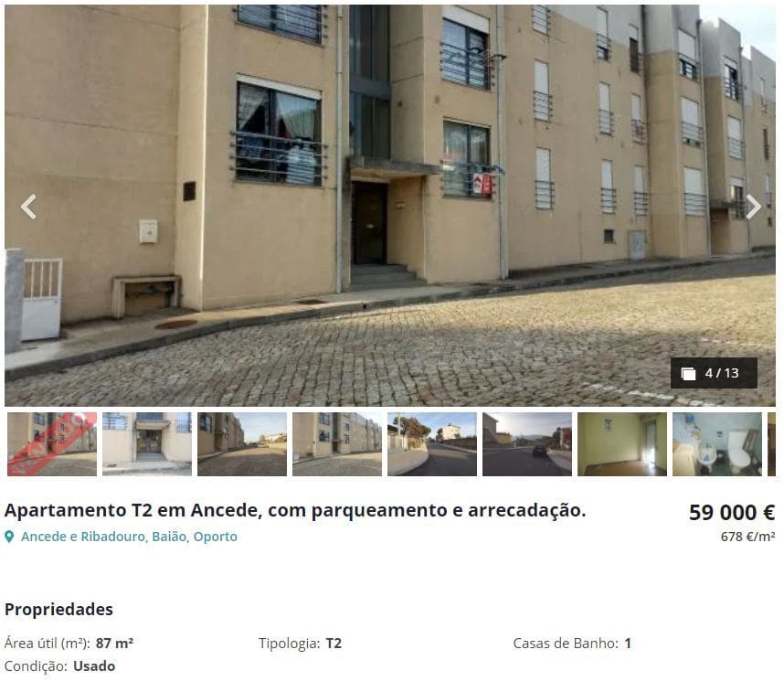This screenshot has width=784, height=692.
Task: Select fourth thumbnail of building facade
Action: point(337,444)
